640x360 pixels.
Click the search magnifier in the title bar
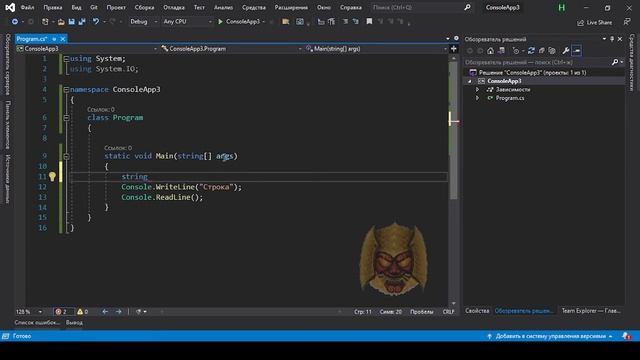click(x=467, y=7)
